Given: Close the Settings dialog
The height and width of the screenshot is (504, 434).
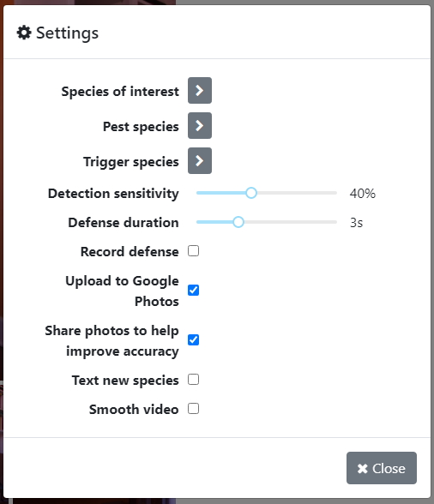Looking at the screenshot, I should tap(382, 468).
